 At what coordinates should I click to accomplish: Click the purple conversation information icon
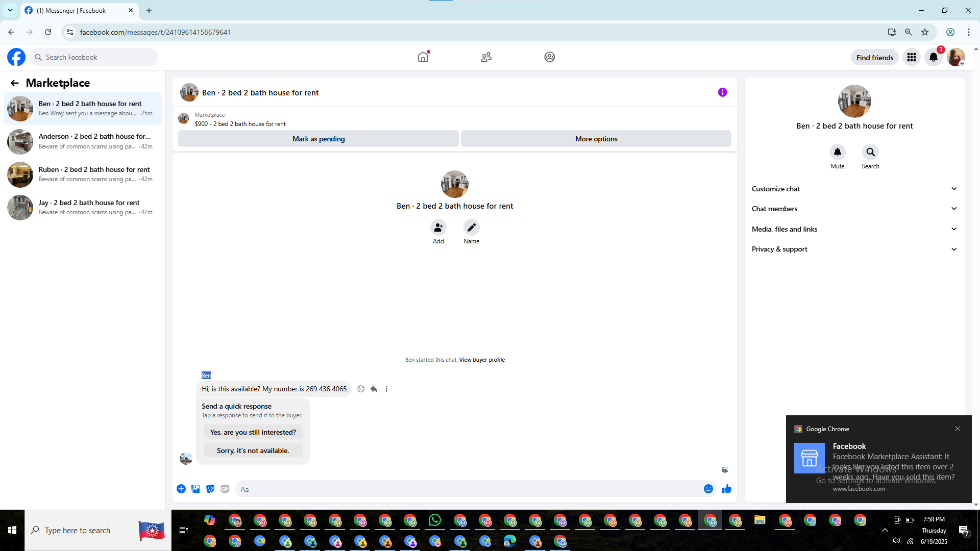723,92
